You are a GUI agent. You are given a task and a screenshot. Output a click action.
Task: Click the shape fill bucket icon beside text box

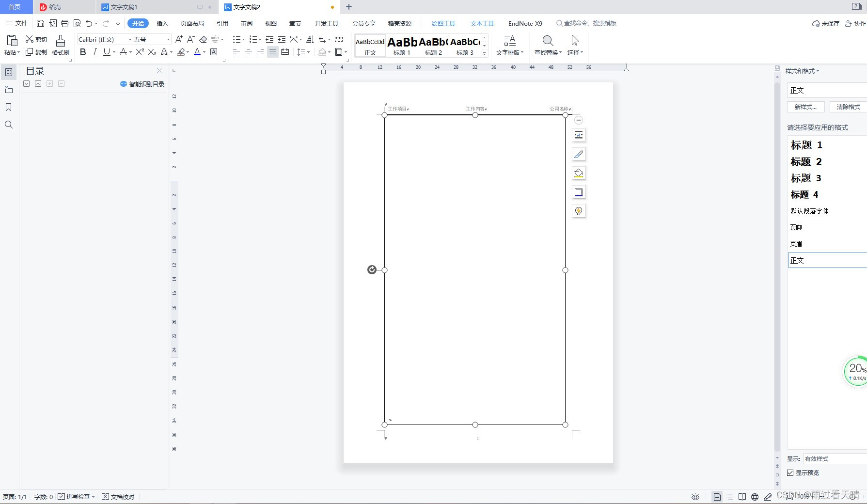point(579,173)
